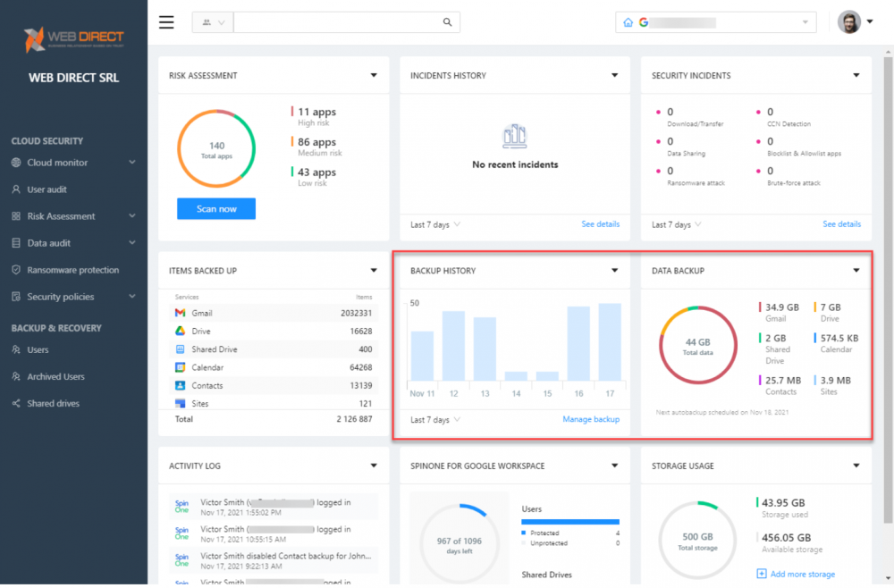Open the Backup History panel dropdown arrow
The image size is (894, 588).
pyautogui.click(x=614, y=271)
